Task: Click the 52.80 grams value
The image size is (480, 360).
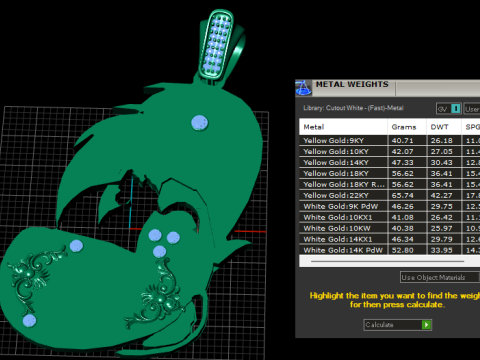Action: [x=402, y=250]
